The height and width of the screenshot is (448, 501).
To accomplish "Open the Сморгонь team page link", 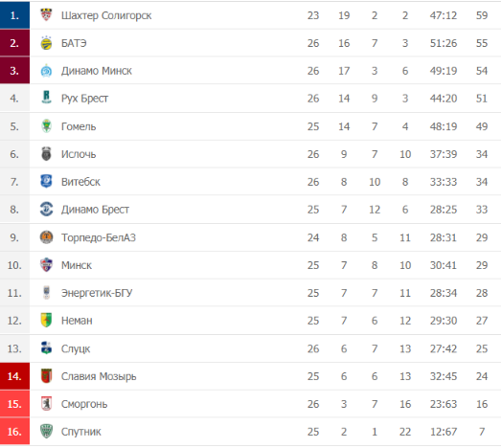I will tap(84, 404).
